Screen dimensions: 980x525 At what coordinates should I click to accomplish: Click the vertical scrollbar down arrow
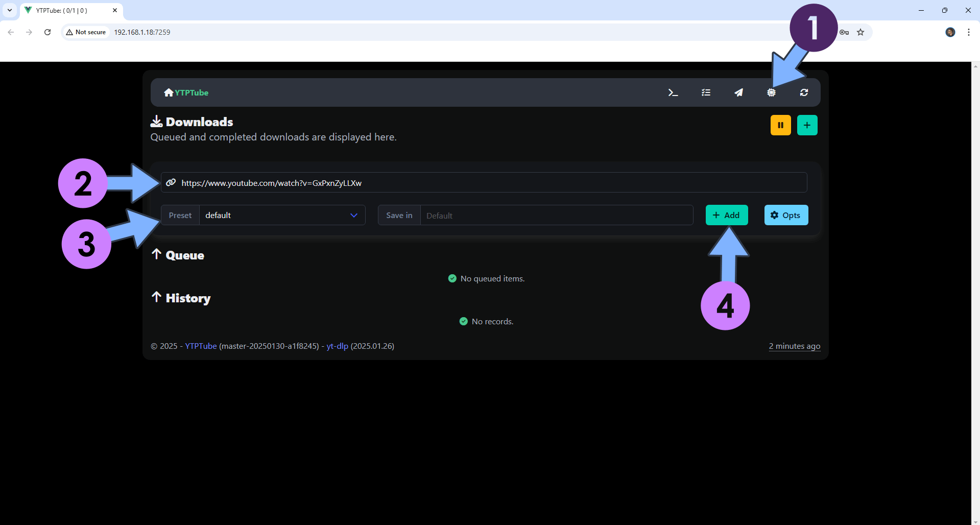(x=975, y=521)
